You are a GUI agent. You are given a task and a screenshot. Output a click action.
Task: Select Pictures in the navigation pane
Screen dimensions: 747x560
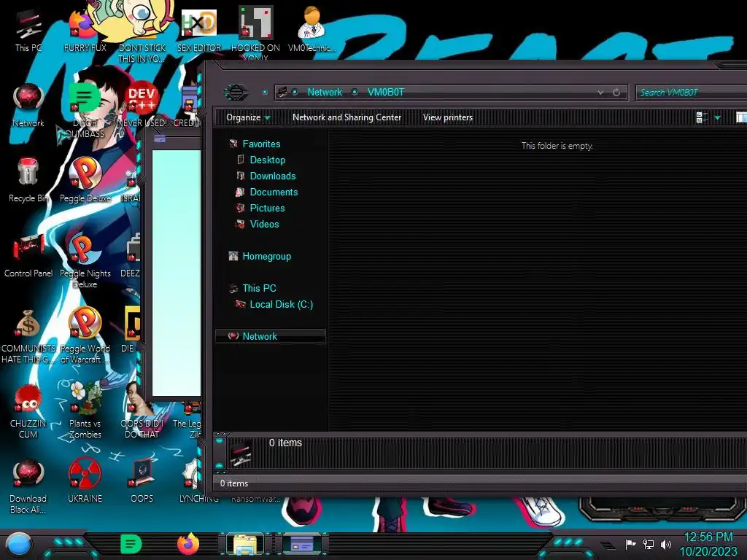point(267,208)
